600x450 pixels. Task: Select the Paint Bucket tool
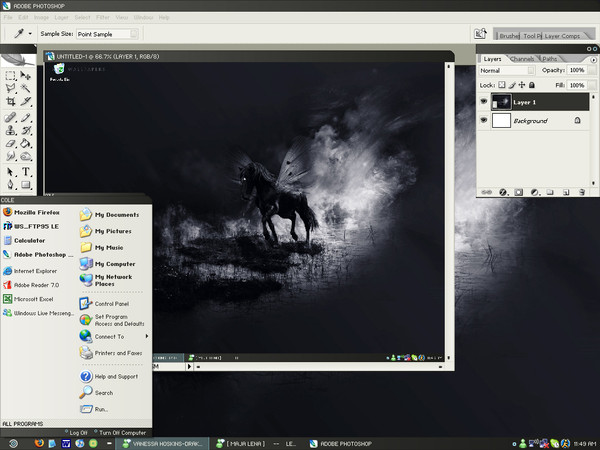click(25, 143)
